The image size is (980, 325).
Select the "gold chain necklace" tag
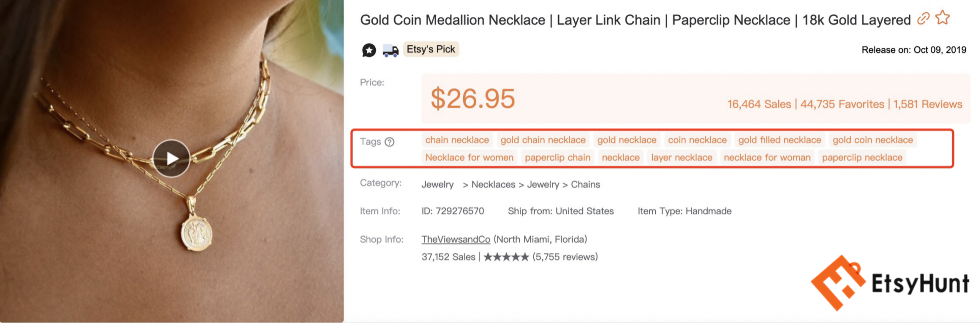[x=543, y=140]
